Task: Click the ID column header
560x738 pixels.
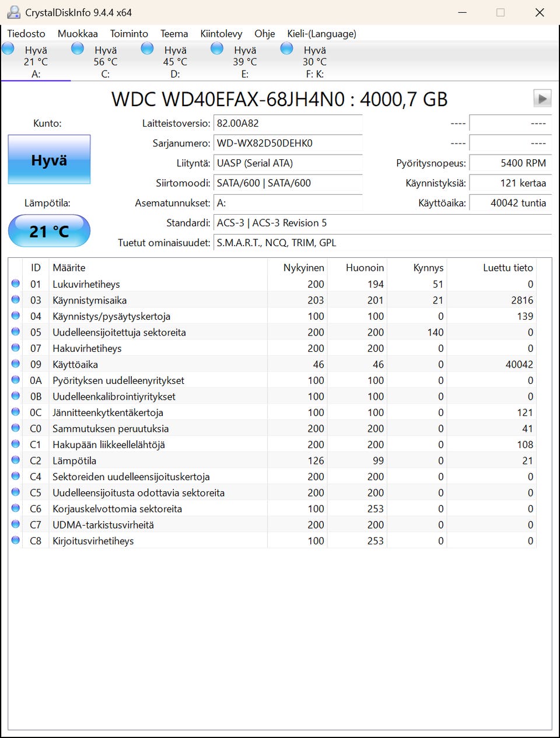Action: [x=36, y=268]
